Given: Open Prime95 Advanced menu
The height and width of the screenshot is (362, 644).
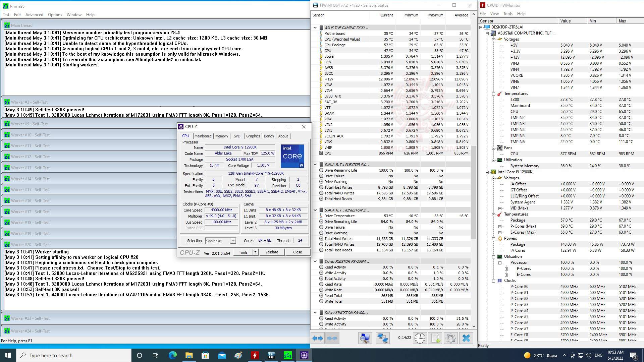Looking at the screenshot, I should click(x=34, y=15).
